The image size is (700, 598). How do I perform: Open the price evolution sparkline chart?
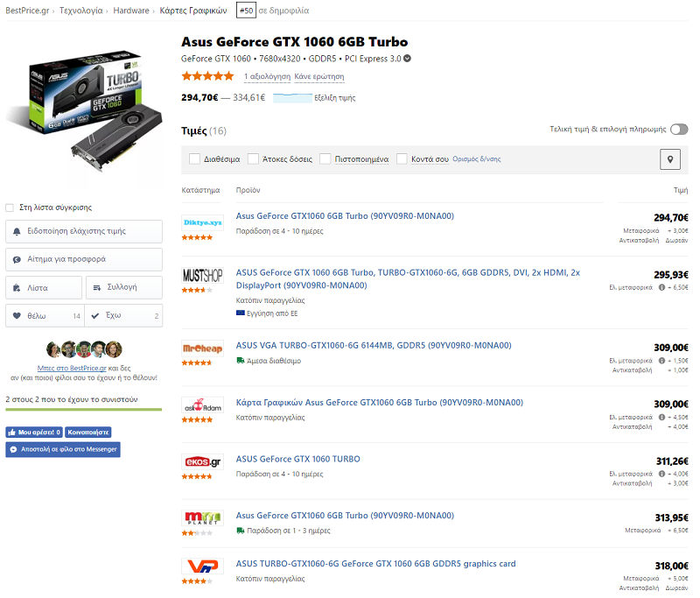click(292, 98)
